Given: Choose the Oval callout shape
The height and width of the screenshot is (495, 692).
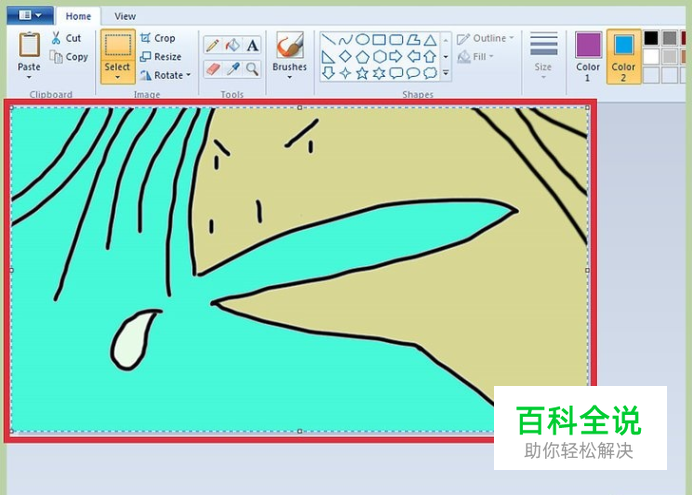Looking at the screenshot, I should click(x=413, y=73).
